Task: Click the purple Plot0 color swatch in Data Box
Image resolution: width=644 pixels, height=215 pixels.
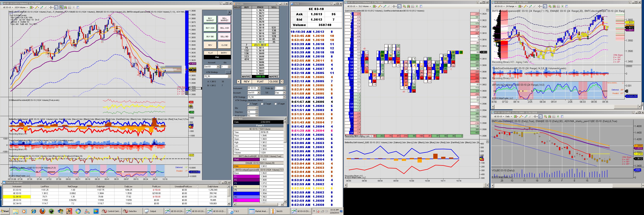Action: pyautogui.click(x=247, y=159)
